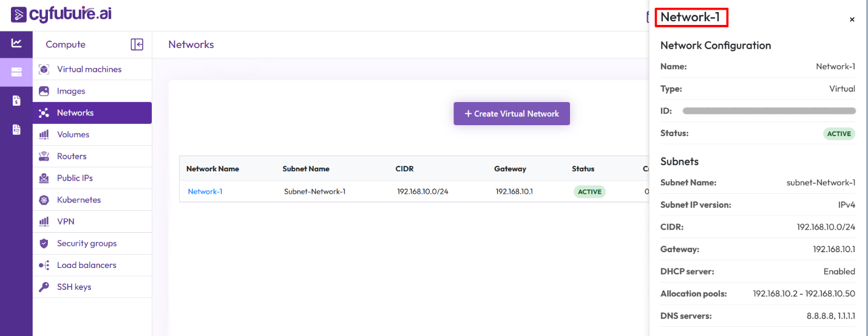Go to Images in the sidebar
The image size is (868, 336).
point(71,91)
